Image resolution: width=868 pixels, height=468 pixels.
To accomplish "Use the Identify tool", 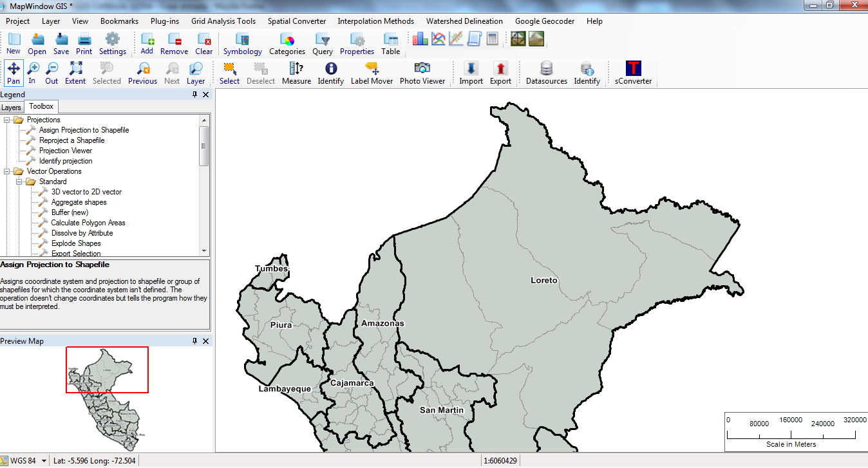I will (x=330, y=72).
